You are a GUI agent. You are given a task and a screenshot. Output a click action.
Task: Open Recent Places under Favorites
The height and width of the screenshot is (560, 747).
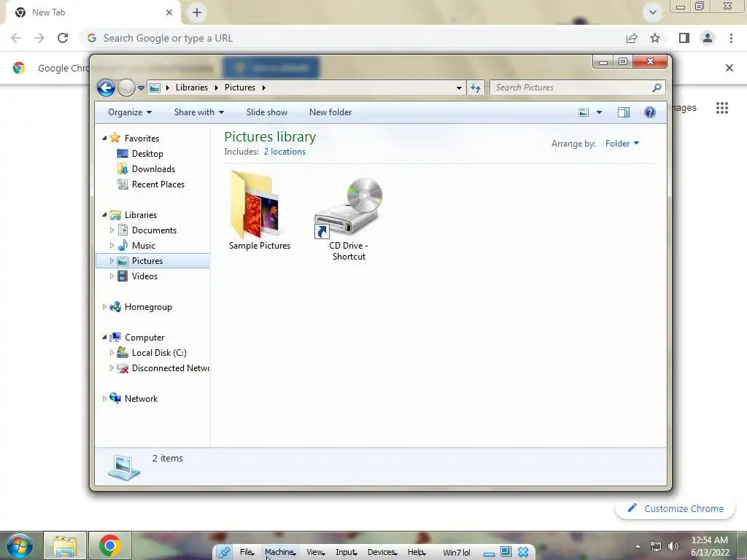click(158, 184)
